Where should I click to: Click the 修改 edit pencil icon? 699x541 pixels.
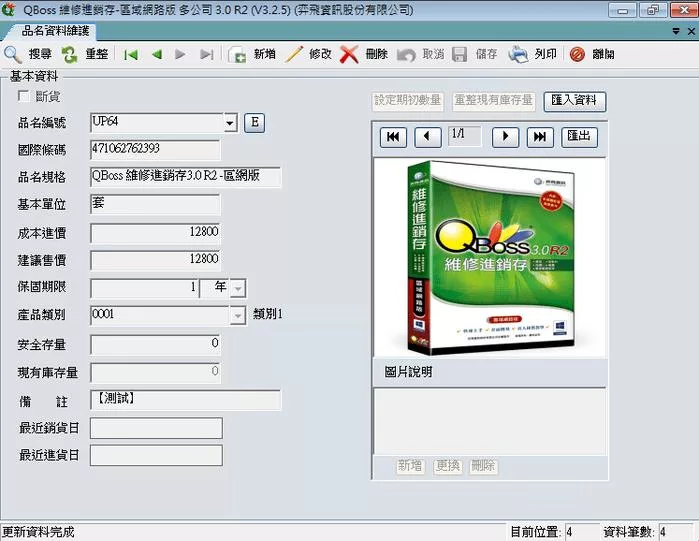tap(294, 54)
